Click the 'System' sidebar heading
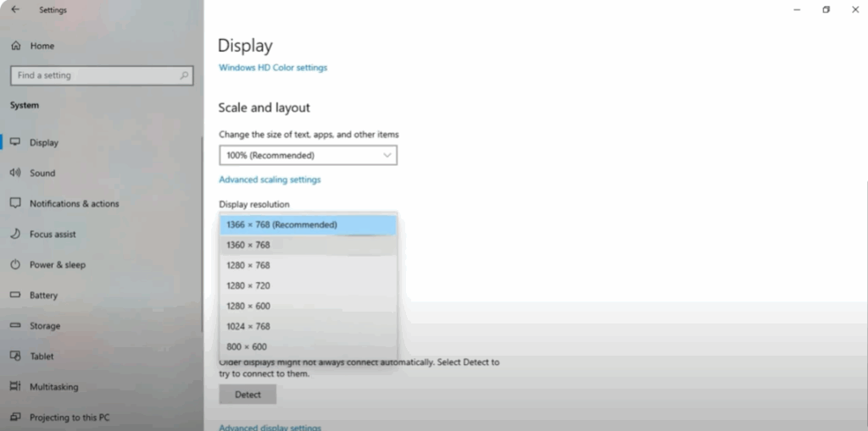Viewport: 868px width, 431px height. tap(25, 105)
